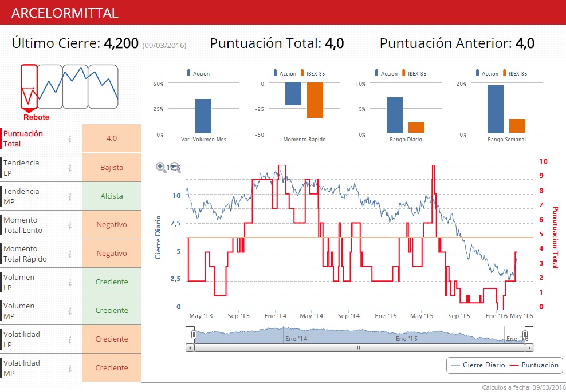Click Negativo value for Momento Total Rápido
This screenshot has height=392, width=566.
coord(112,253)
